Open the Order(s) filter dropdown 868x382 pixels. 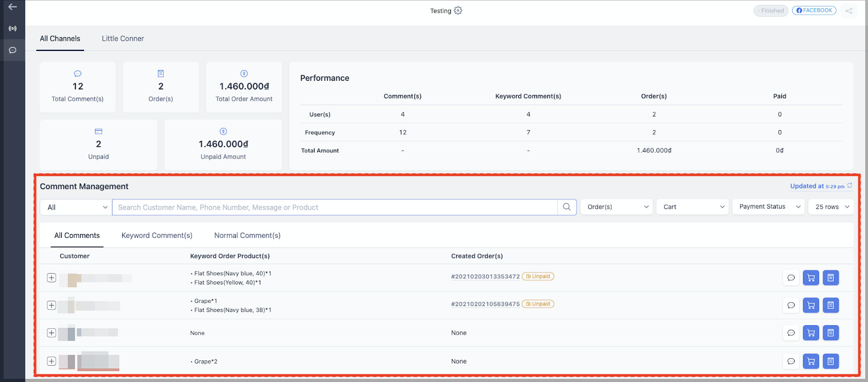pyautogui.click(x=617, y=207)
